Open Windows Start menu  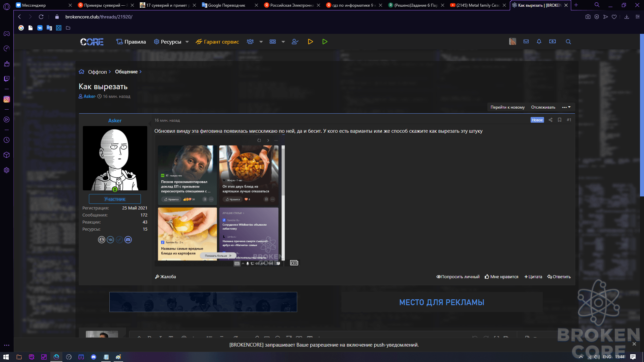tap(6, 357)
